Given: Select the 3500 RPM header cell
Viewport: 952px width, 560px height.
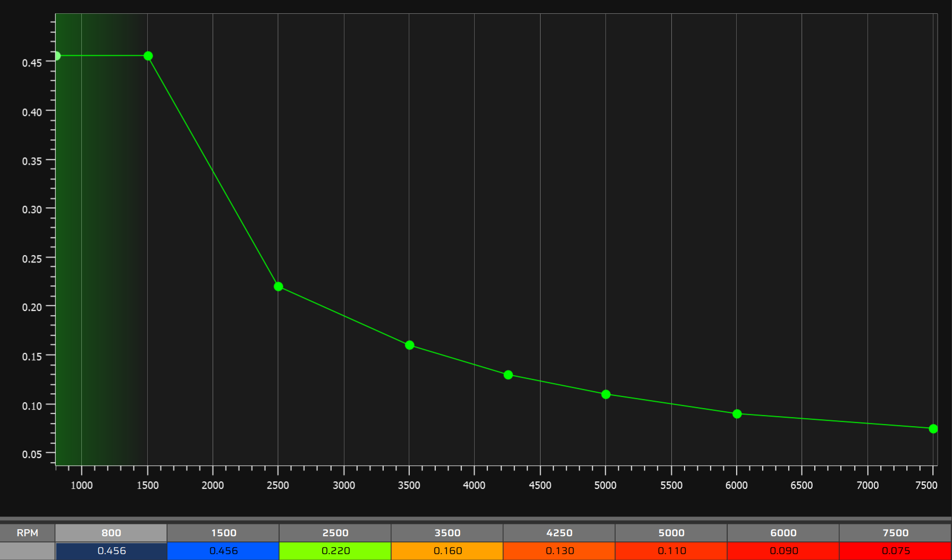Looking at the screenshot, I should click(x=447, y=532).
